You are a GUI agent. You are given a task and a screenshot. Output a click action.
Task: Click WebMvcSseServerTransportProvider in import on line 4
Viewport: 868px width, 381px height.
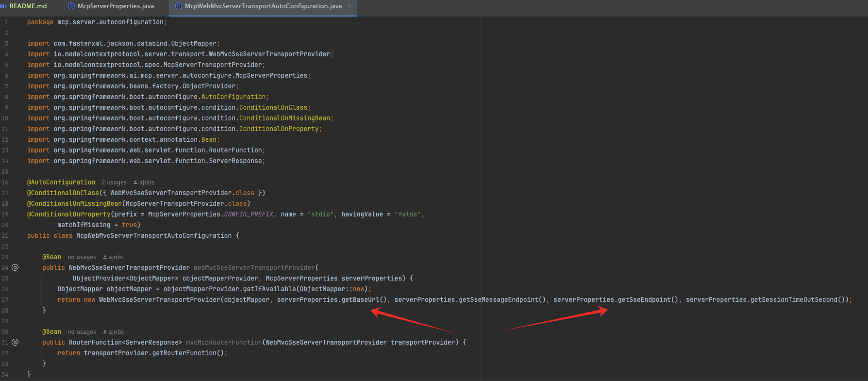269,54
